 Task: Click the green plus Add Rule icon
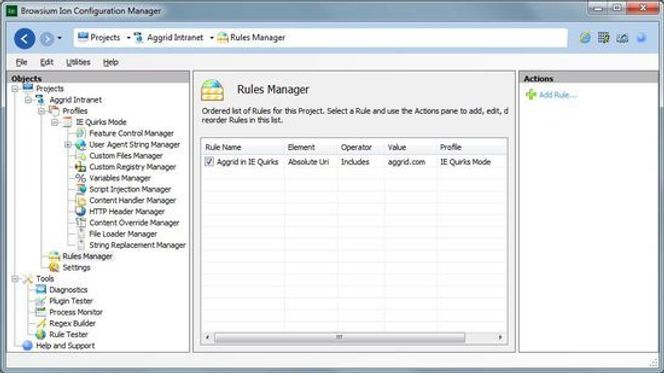[x=531, y=94]
